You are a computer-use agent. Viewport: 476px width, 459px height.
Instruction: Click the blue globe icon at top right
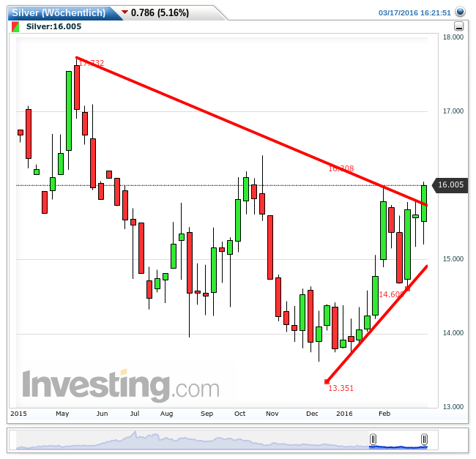460,12
